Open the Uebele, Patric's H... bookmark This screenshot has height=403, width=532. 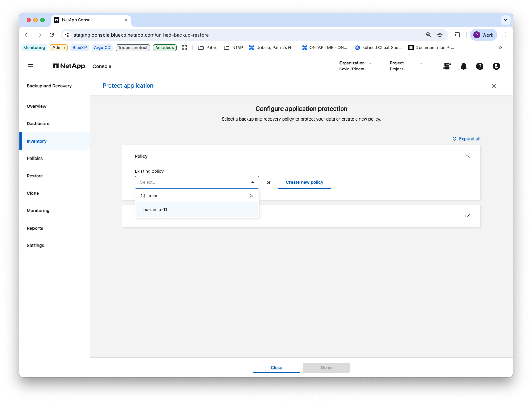[x=272, y=48]
